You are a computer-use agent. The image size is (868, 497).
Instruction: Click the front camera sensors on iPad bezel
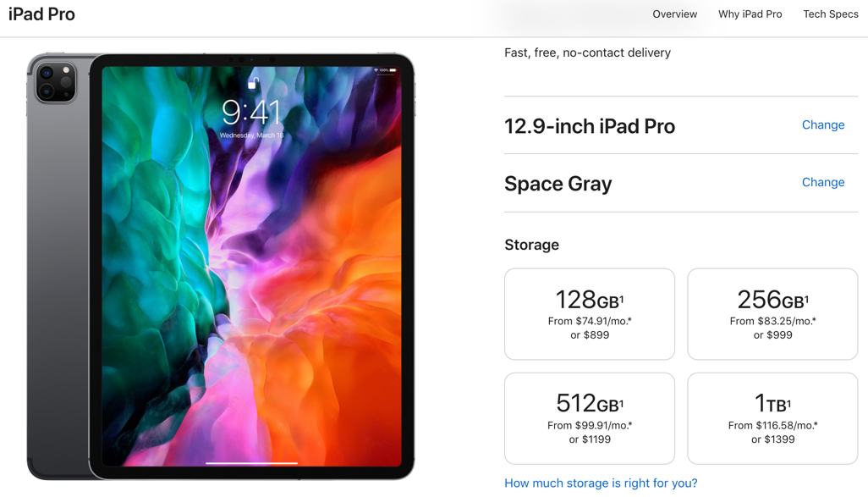(252, 59)
